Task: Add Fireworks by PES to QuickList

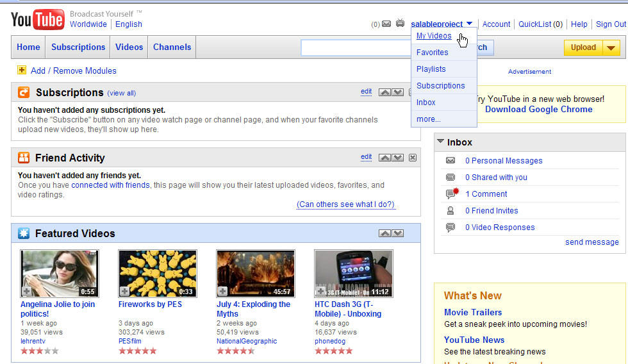Action: [124, 292]
